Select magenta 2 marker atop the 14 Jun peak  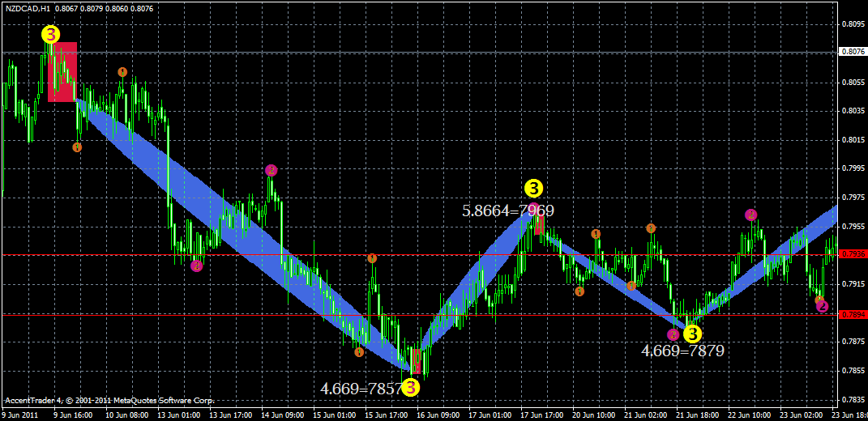(x=271, y=170)
